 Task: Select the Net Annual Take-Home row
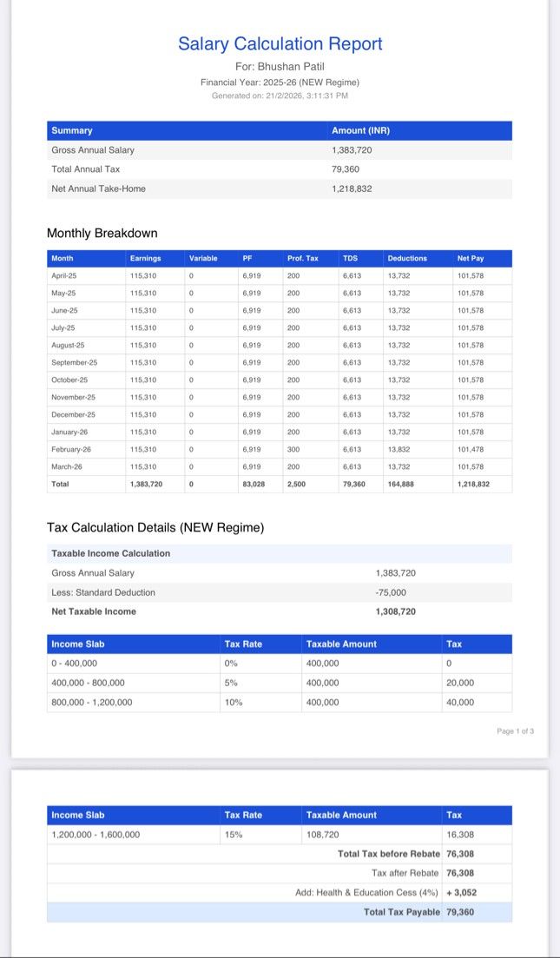tap(280, 188)
